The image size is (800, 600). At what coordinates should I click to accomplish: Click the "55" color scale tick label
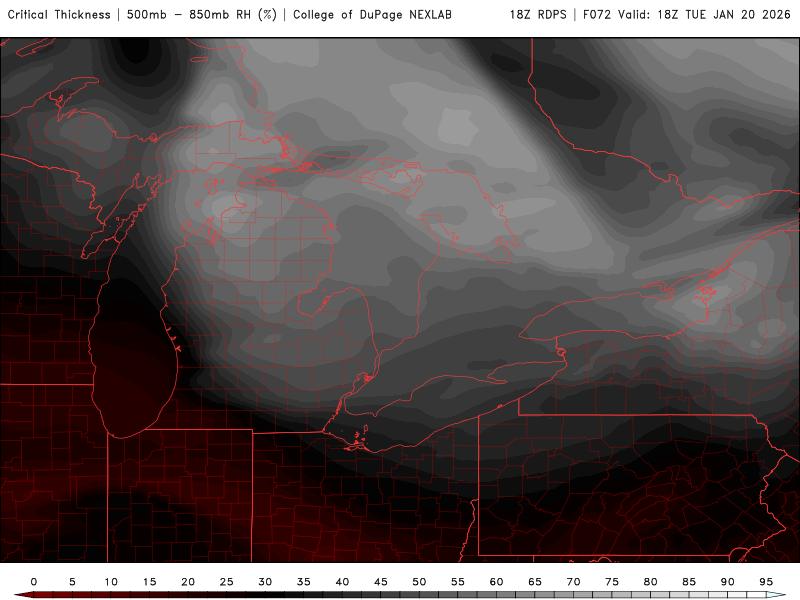(458, 582)
